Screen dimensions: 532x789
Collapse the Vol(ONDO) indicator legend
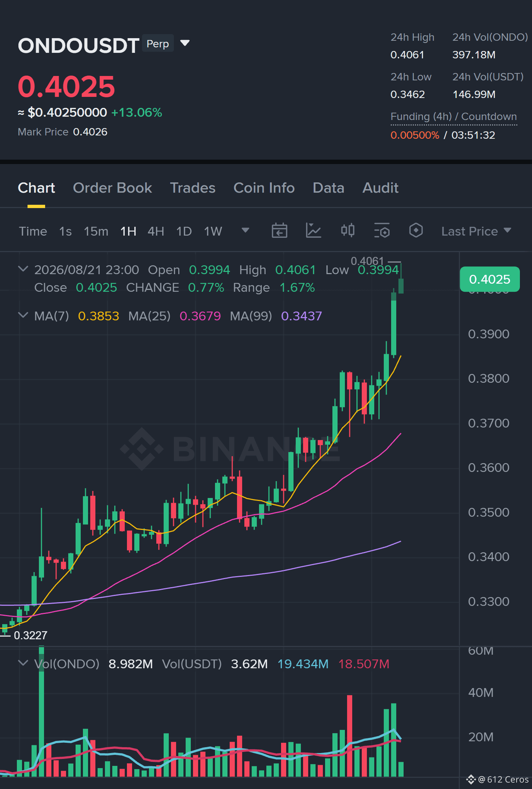click(x=23, y=663)
